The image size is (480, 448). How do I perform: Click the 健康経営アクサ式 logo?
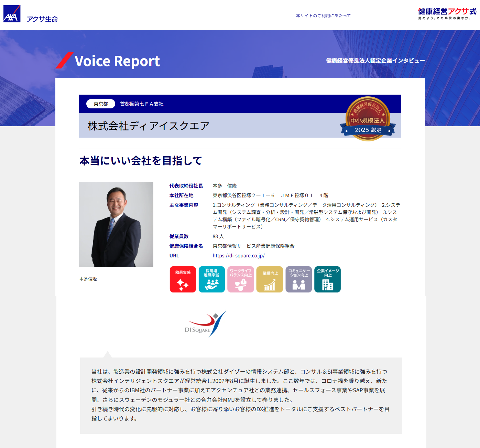click(x=447, y=14)
